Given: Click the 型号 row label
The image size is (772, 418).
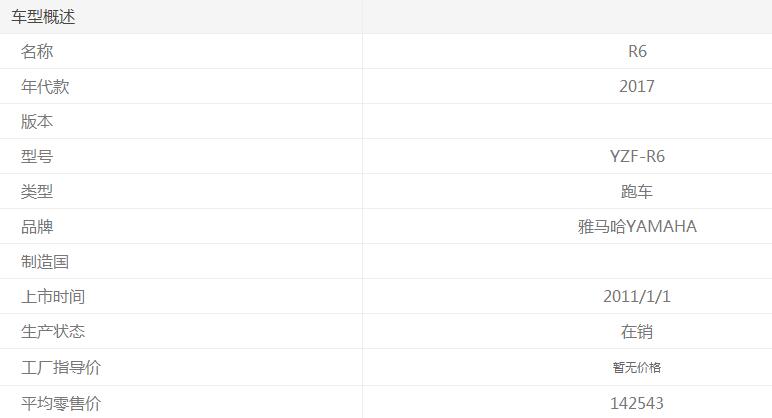Looking at the screenshot, I should point(37,157).
